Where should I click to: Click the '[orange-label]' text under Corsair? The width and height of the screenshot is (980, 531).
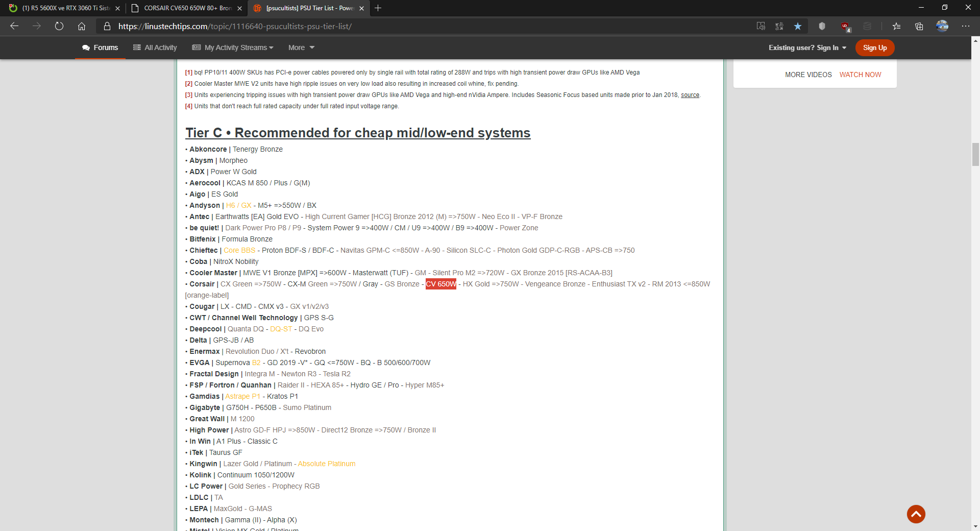[x=207, y=295]
